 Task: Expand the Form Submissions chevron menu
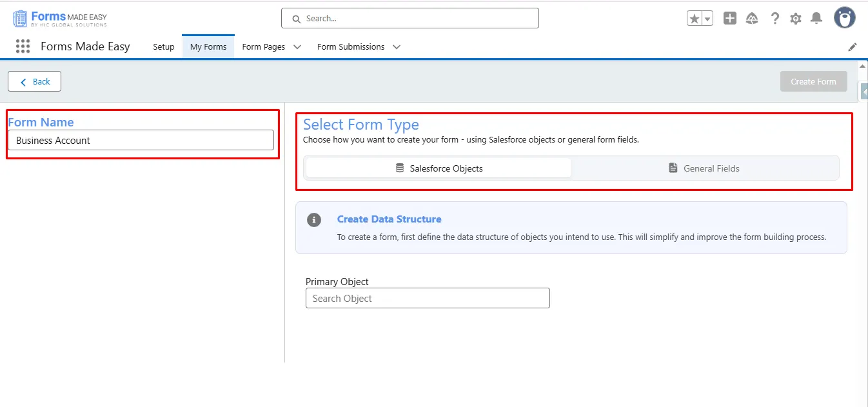pos(397,47)
